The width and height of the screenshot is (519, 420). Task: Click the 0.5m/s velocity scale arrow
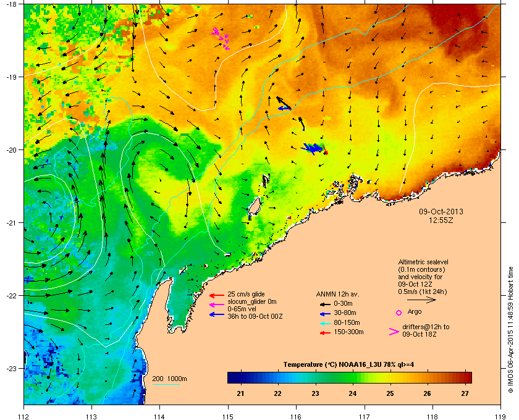[x=421, y=300]
